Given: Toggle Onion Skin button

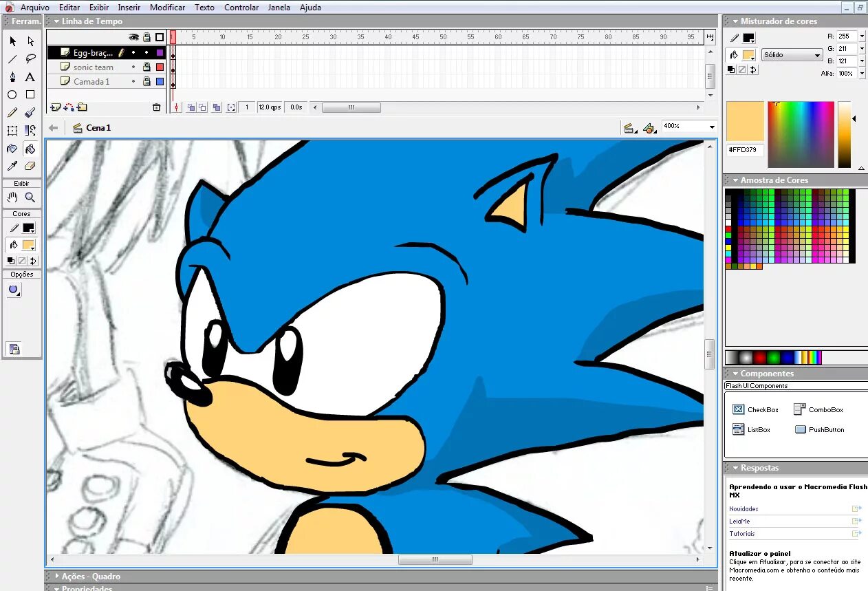Looking at the screenshot, I should pos(191,107).
